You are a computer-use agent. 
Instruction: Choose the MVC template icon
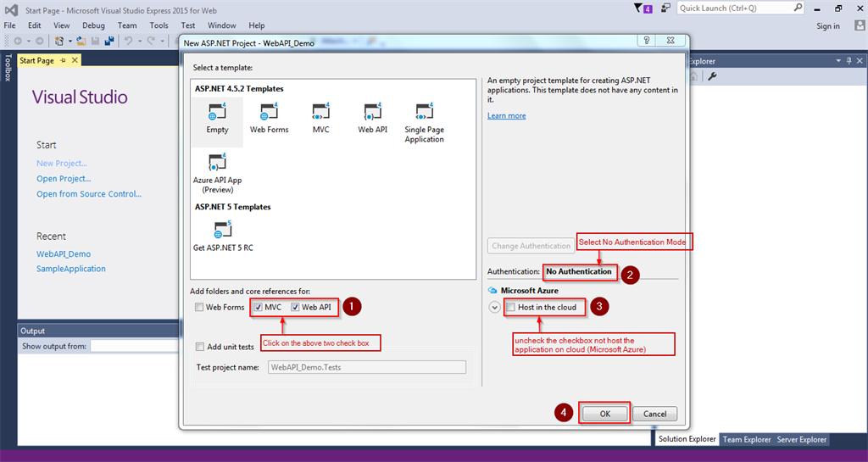click(320, 112)
